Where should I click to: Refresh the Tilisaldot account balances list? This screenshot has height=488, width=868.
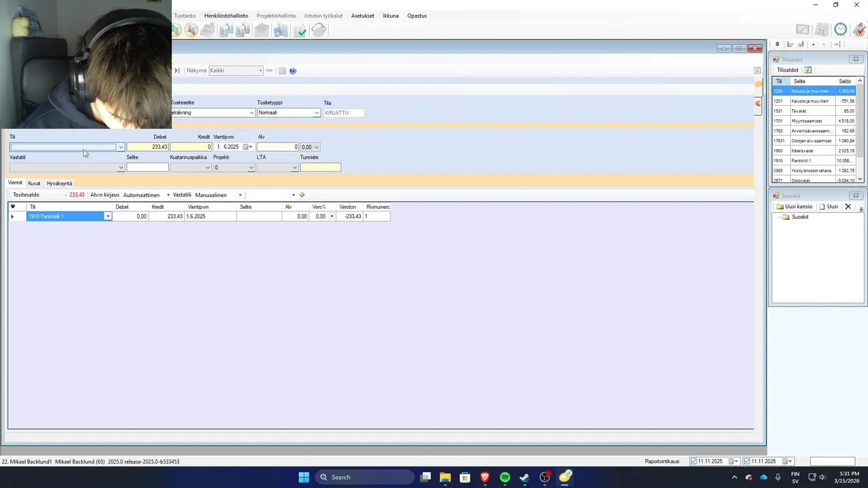(x=808, y=70)
